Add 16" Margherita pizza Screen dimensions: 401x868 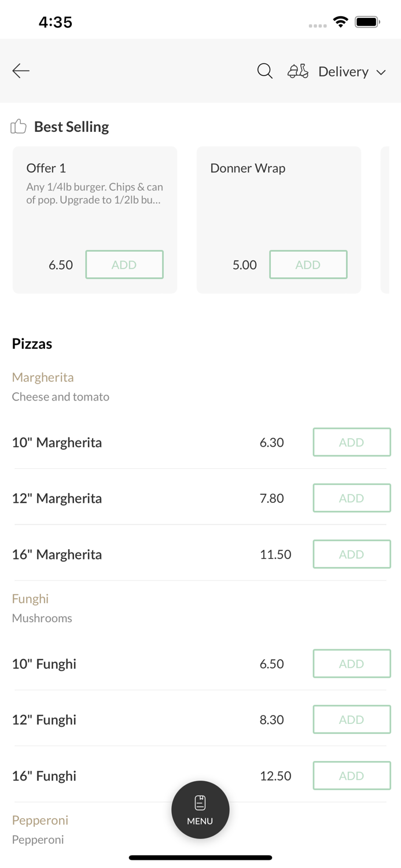click(x=352, y=554)
